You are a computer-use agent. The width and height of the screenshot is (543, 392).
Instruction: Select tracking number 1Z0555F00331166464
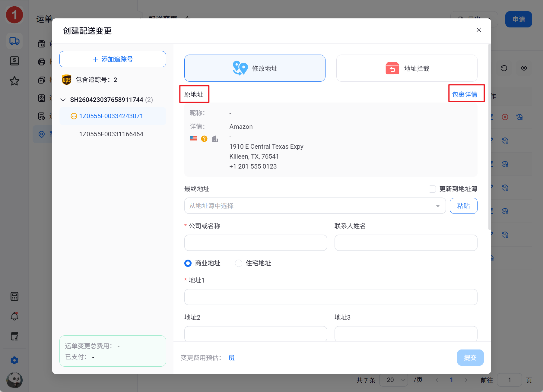pos(111,134)
